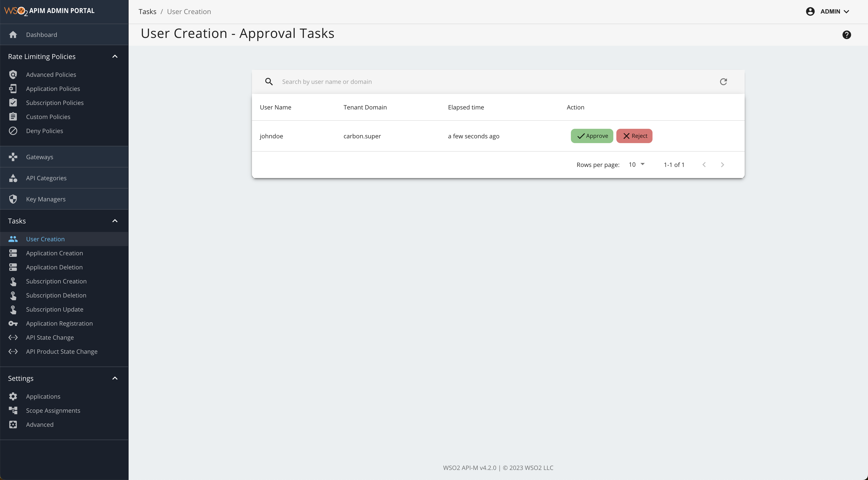
Task: Select Subscription Policies in the sidebar
Action: click(55, 103)
